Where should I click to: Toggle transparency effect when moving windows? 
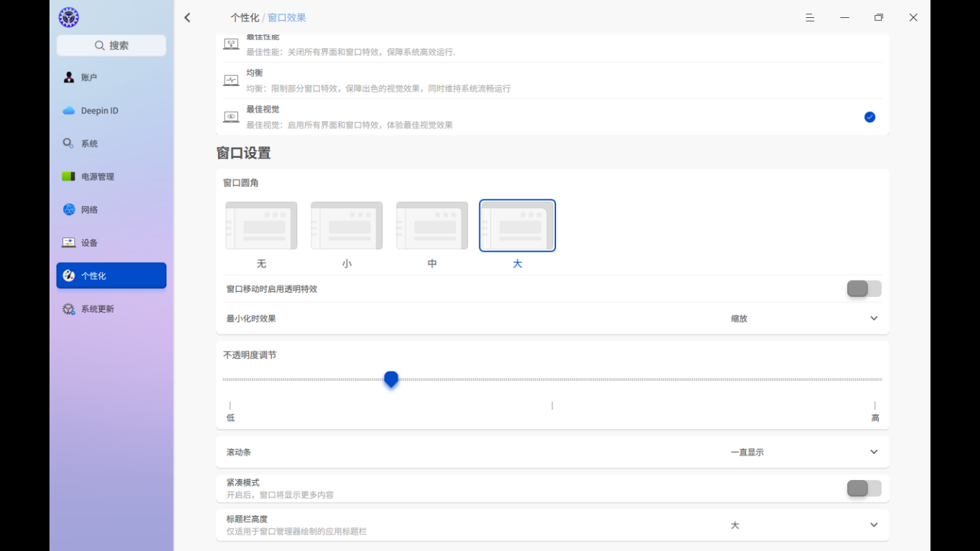[x=864, y=288]
